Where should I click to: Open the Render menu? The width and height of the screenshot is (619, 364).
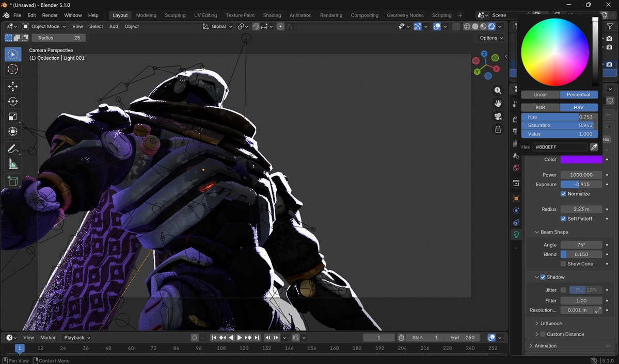point(50,15)
